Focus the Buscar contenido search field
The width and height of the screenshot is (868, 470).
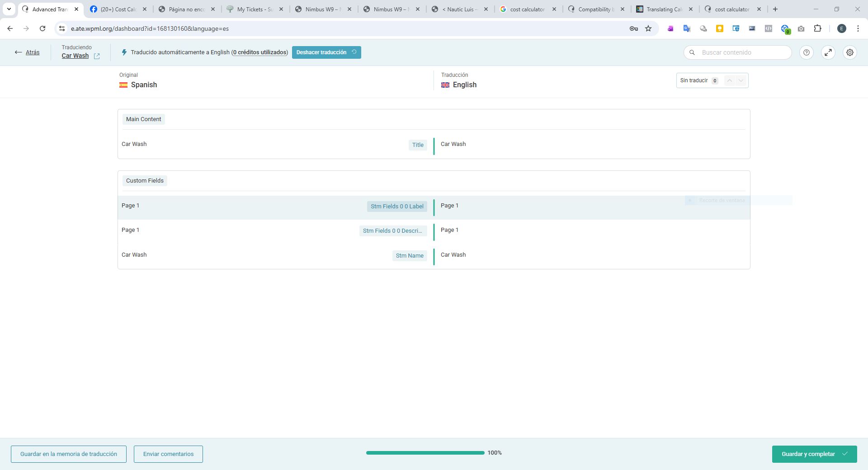click(738, 52)
